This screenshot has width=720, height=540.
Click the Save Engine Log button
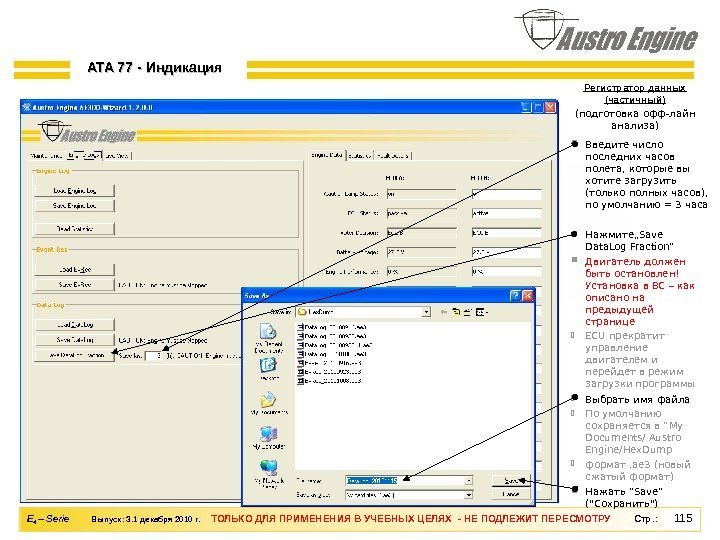point(74,206)
